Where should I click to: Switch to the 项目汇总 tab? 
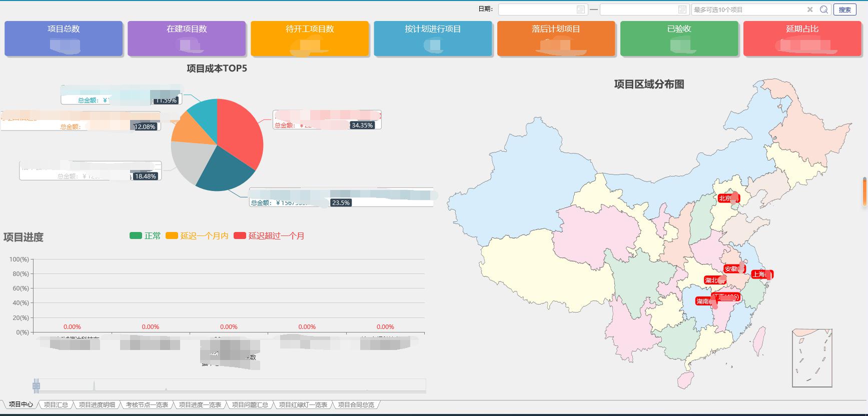tap(56, 404)
